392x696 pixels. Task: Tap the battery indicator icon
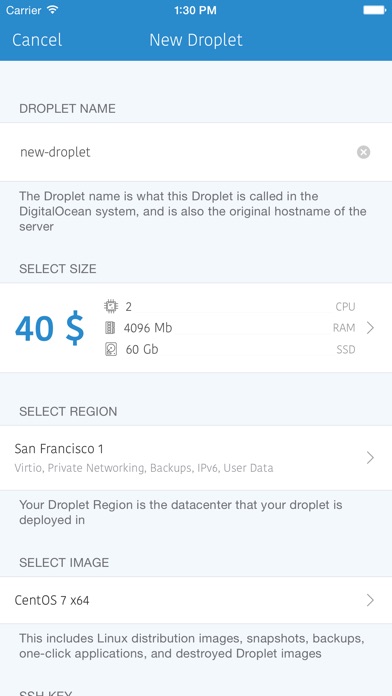tap(375, 10)
